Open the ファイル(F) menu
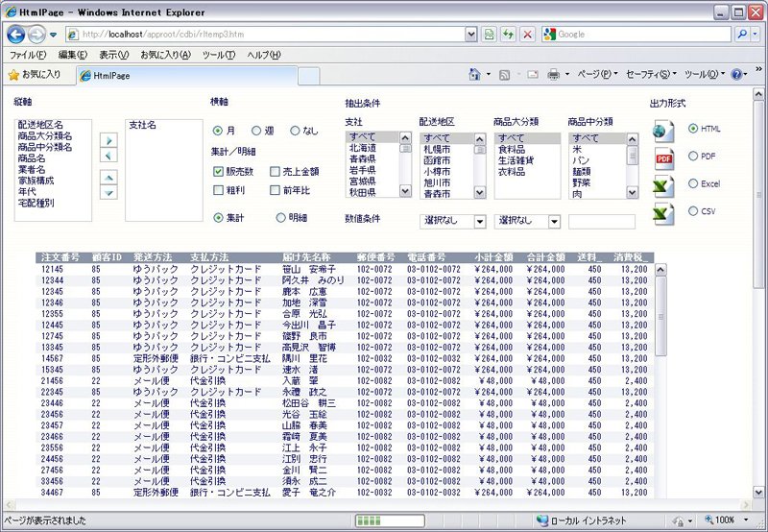The height and width of the screenshot is (532, 768). point(28,55)
